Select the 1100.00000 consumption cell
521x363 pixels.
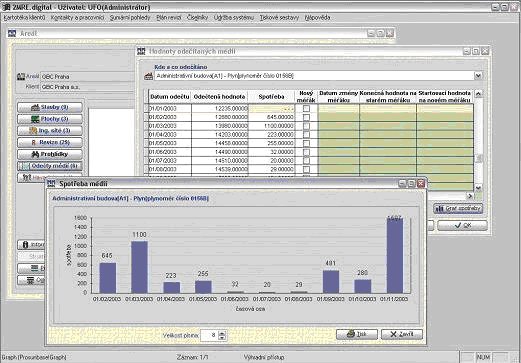[271, 126]
